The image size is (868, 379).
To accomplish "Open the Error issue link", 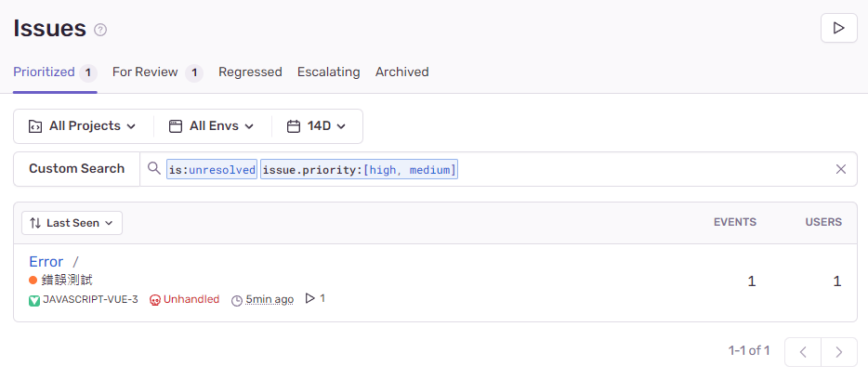I will pyautogui.click(x=46, y=262).
